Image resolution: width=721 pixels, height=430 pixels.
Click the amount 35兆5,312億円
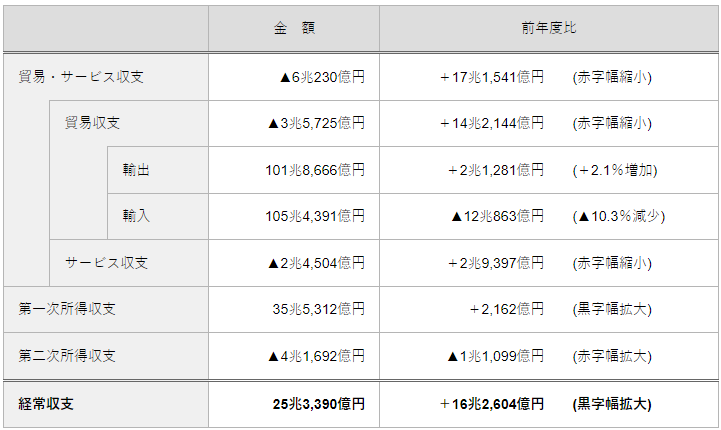[x=320, y=309]
